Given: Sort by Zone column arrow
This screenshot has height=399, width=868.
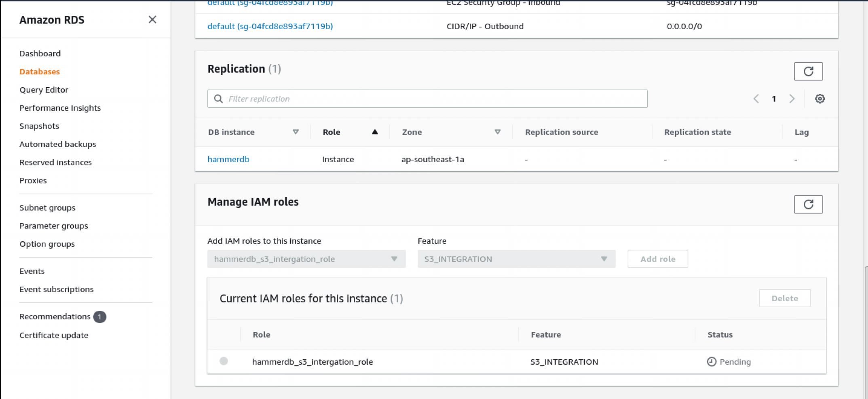Looking at the screenshot, I should tap(498, 132).
